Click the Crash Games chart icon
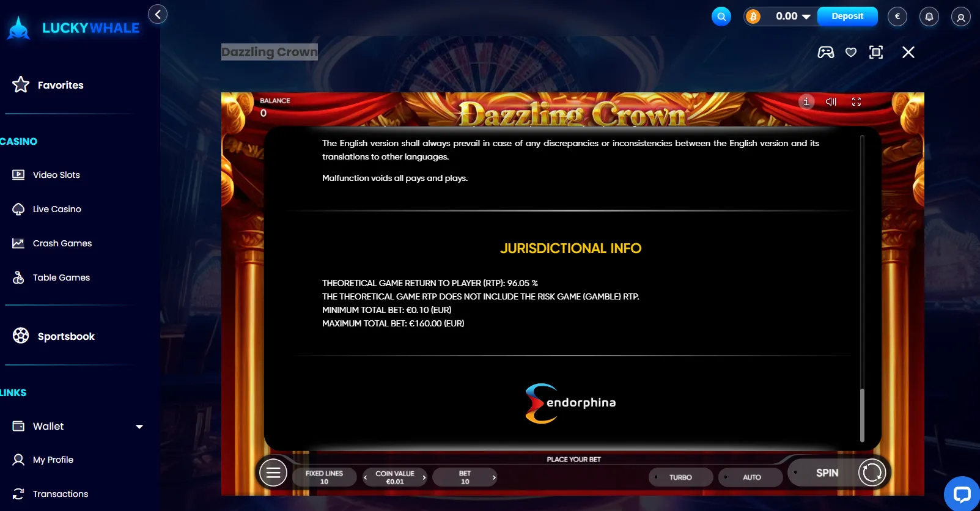Screen dimensions: 980x511 point(18,243)
